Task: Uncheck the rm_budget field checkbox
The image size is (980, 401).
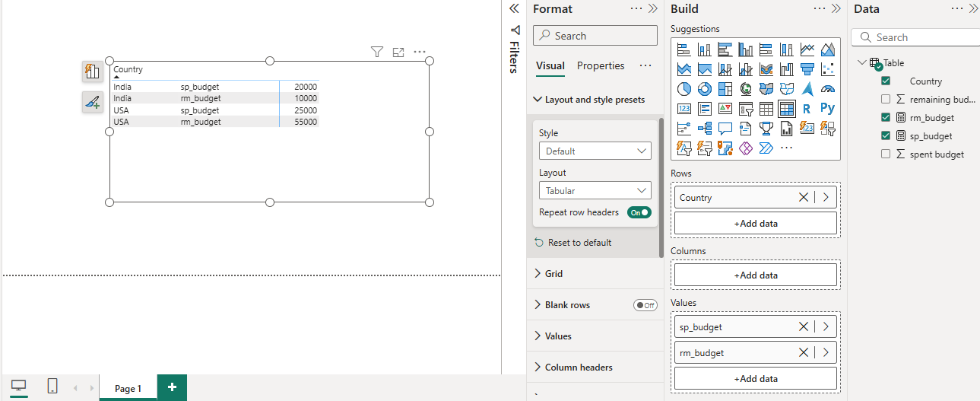Action: click(x=886, y=117)
